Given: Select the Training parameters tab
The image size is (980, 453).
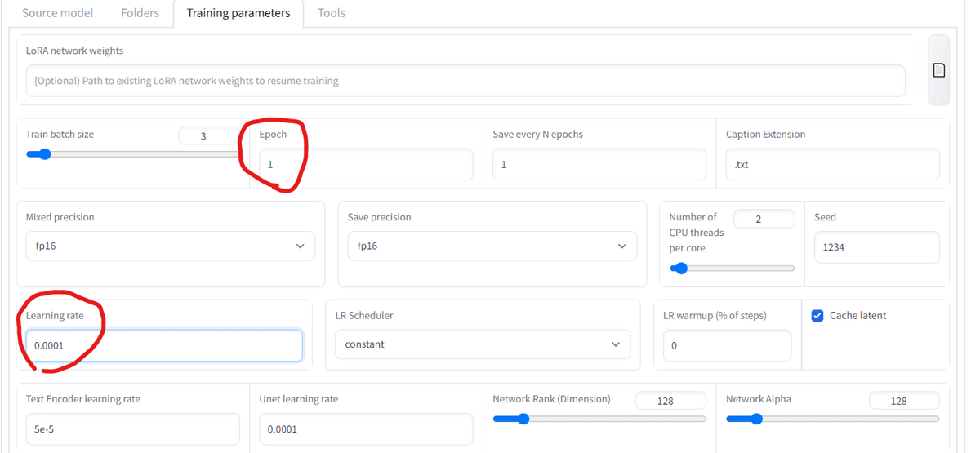Looking at the screenshot, I should (x=238, y=13).
